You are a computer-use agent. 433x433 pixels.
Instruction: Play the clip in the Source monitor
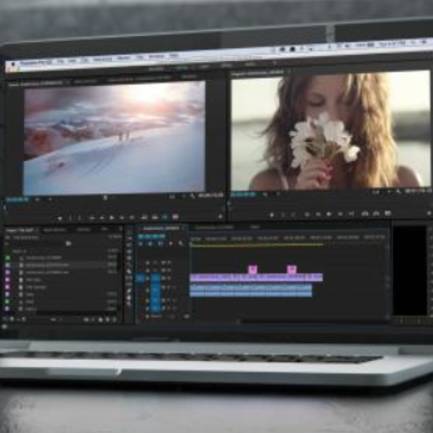tap(112, 218)
